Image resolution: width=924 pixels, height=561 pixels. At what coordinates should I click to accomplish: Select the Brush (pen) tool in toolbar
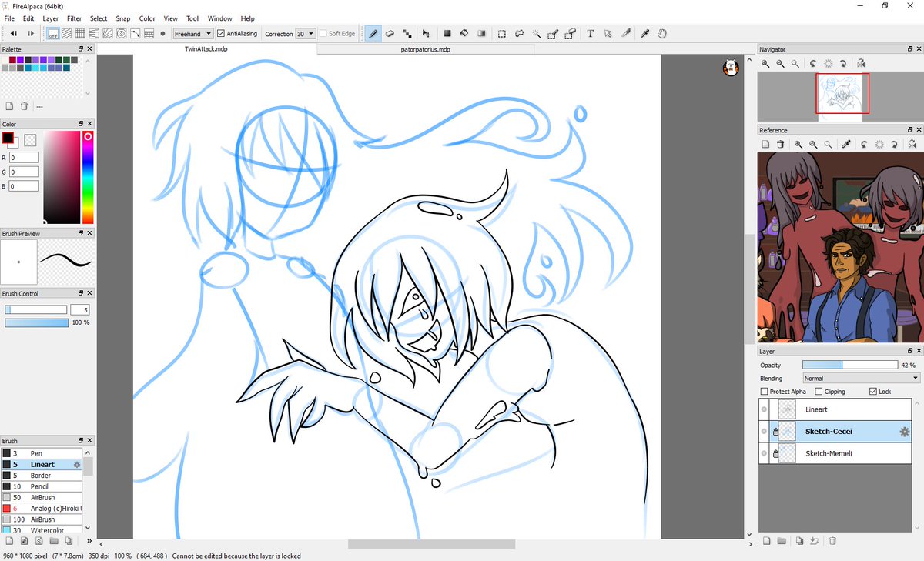373,34
